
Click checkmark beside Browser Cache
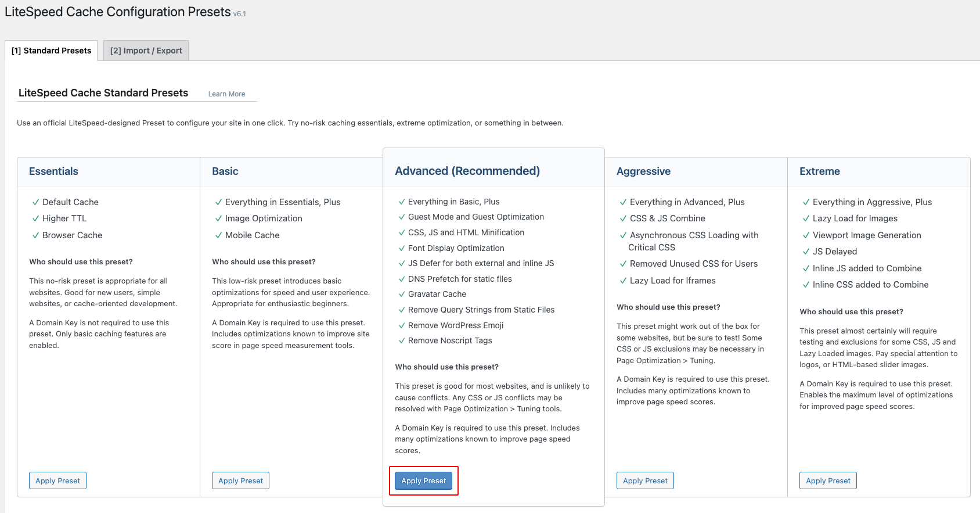point(35,235)
